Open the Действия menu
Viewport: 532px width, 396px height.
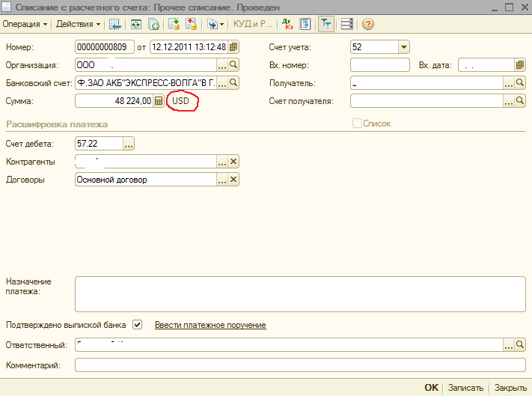[x=79, y=24]
